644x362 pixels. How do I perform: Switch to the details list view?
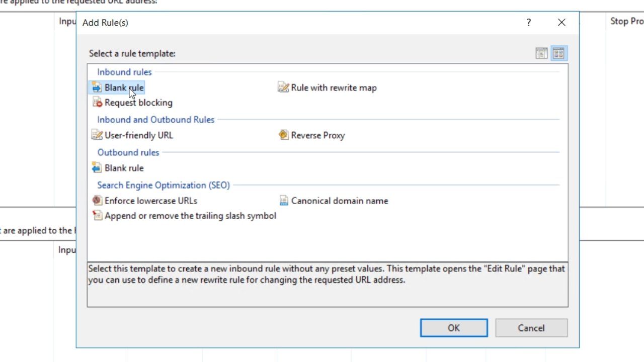click(541, 54)
